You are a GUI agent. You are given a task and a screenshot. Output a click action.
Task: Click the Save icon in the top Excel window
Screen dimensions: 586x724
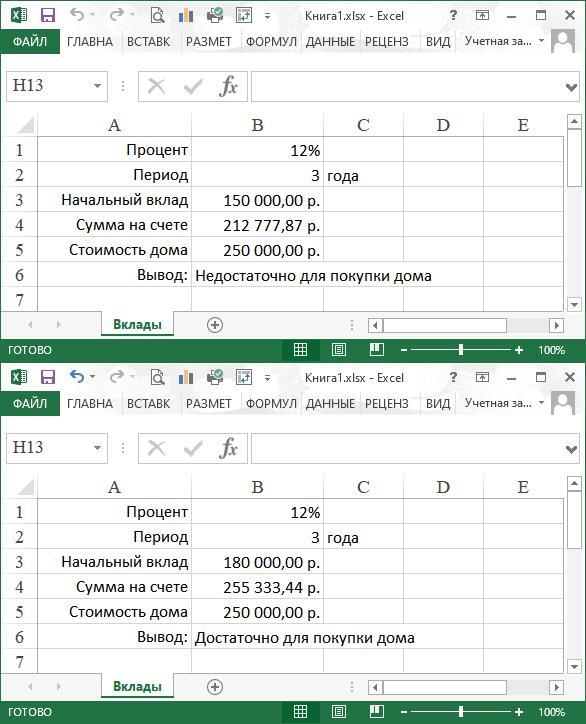48,15
